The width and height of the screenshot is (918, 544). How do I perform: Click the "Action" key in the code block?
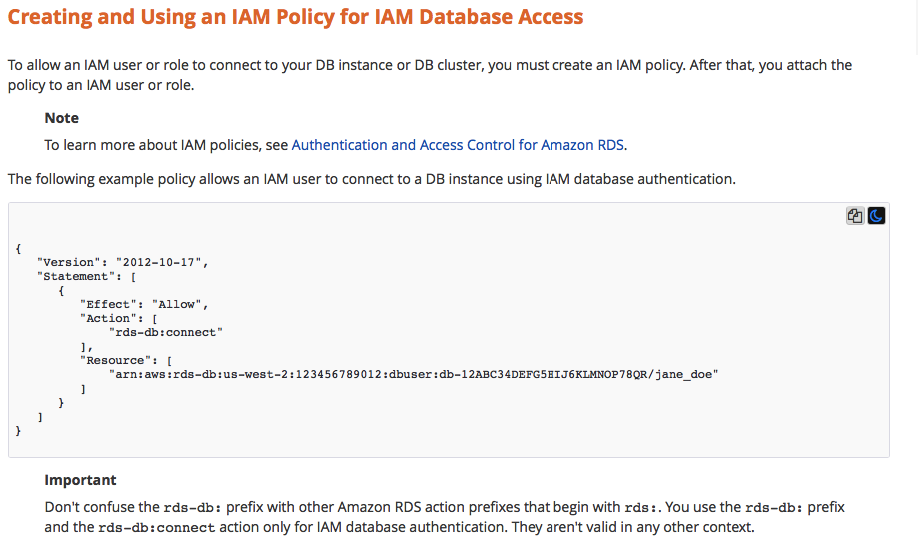pos(108,319)
